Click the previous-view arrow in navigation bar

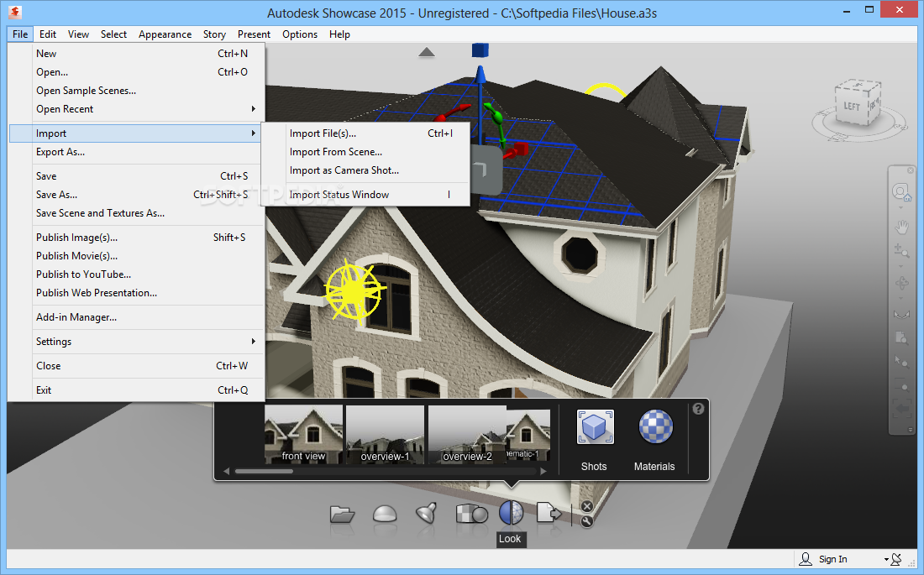(902, 408)
